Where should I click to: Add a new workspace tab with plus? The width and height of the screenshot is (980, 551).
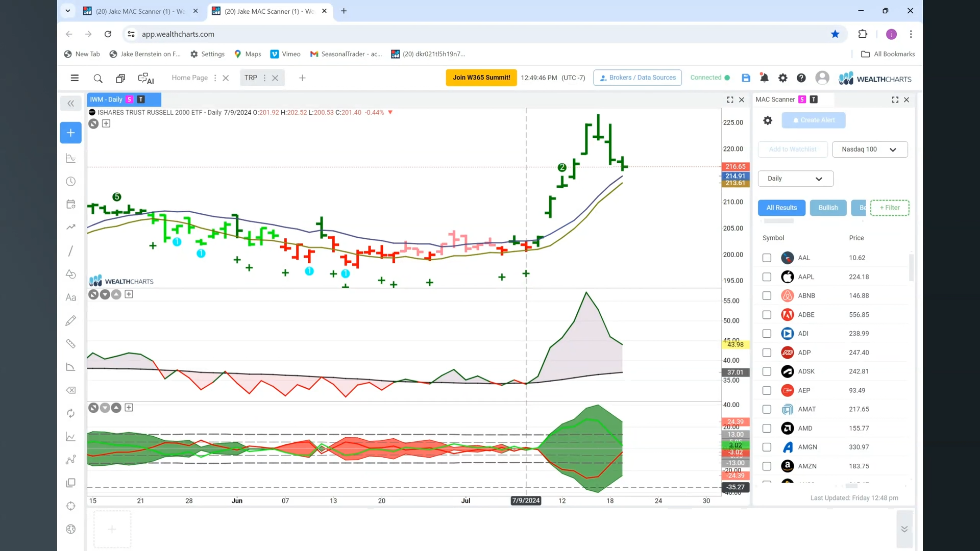[x=302, y=78]
